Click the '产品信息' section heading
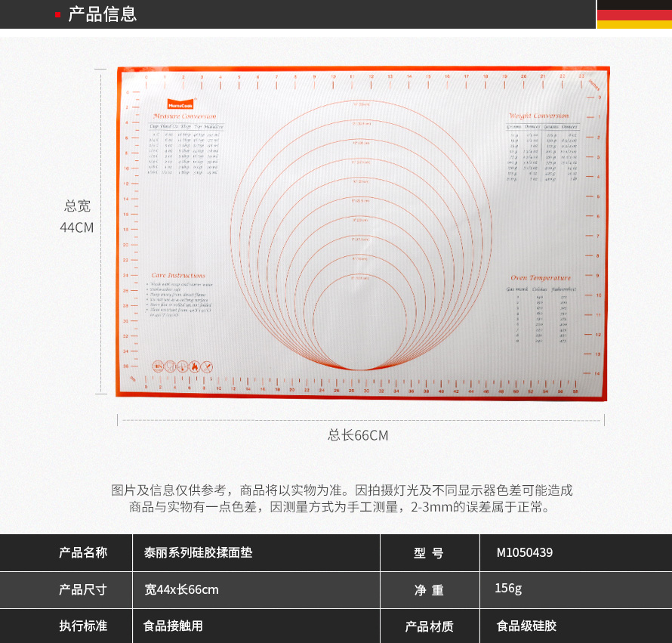672x643 pixels. (x=103, y=14)
